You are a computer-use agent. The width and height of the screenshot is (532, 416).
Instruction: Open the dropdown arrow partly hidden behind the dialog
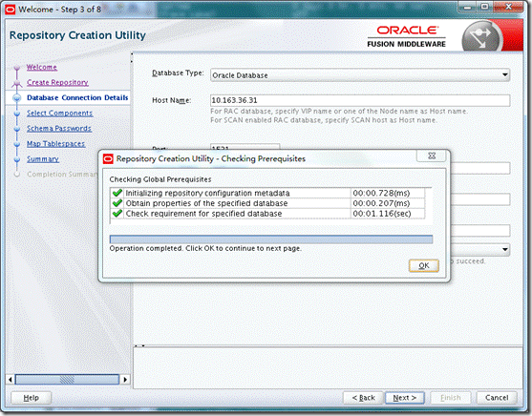pyautogui.click(x=505, y=250)
